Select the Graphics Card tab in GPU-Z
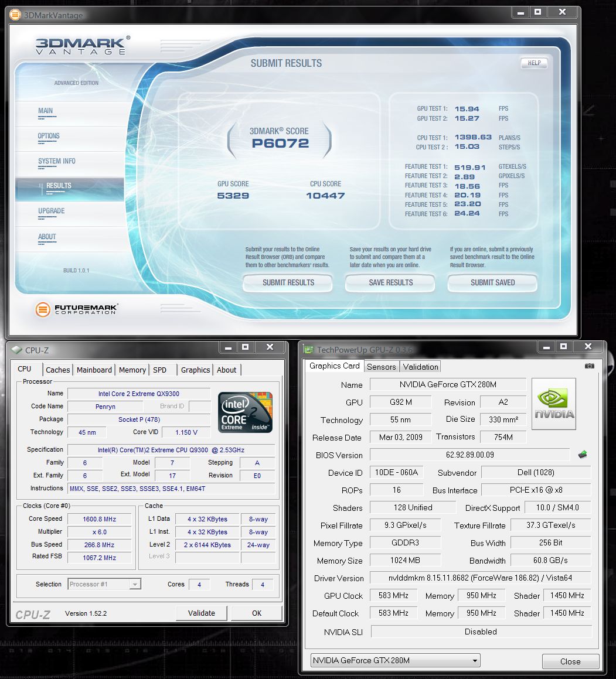Image resolution: width=616 pixels, height=679 pixels. (x=335, y=366)
